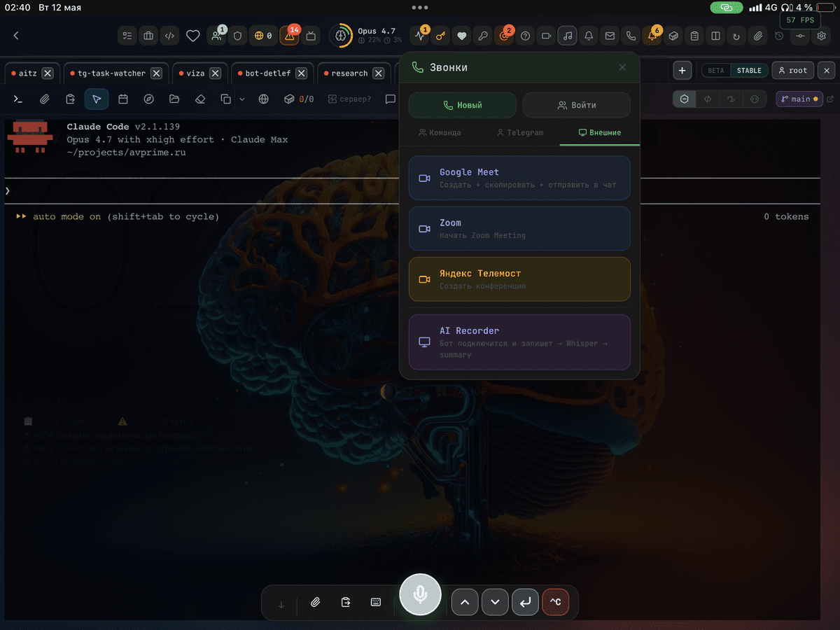Click the refresh arrow icon in top toolbar

[x=736, y=36]
